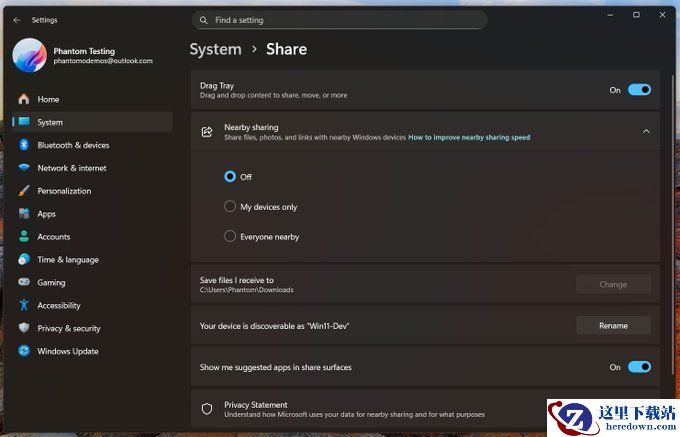The image size is (680, 437).
Task: Click the Gaming label in sidebar
Action: [x=51, y=283]
